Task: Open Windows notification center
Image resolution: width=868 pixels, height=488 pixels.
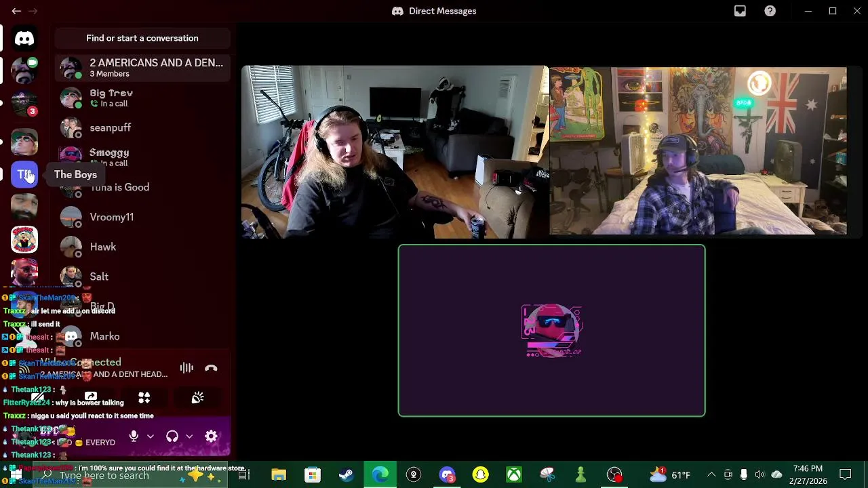Action: pos(846,474)
